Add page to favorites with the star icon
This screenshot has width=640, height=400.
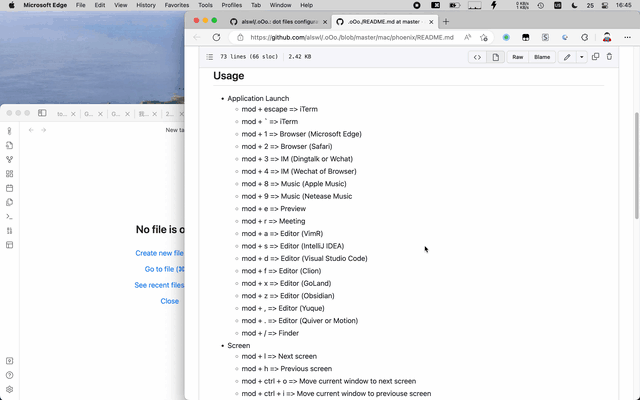click(484, 38)
